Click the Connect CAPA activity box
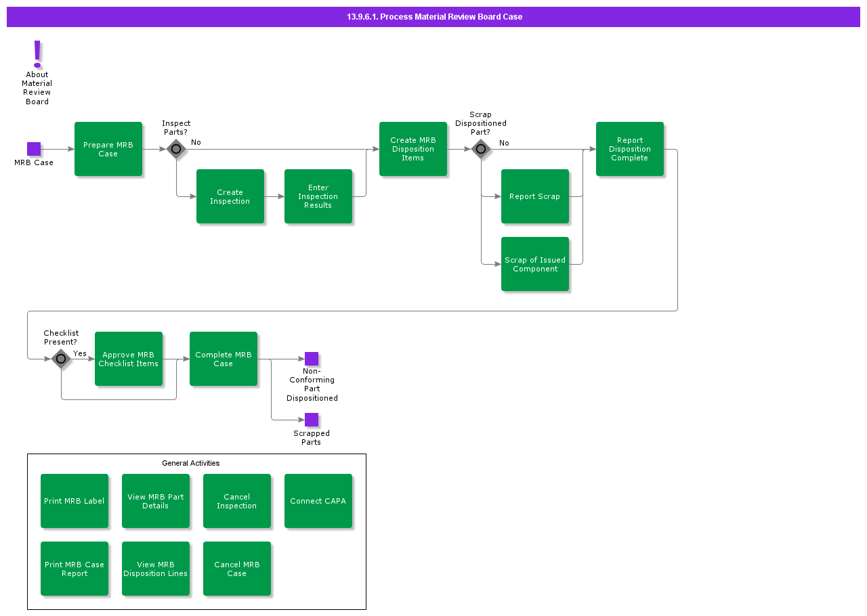Screen dimensions: 867x616 click(318, 501)
